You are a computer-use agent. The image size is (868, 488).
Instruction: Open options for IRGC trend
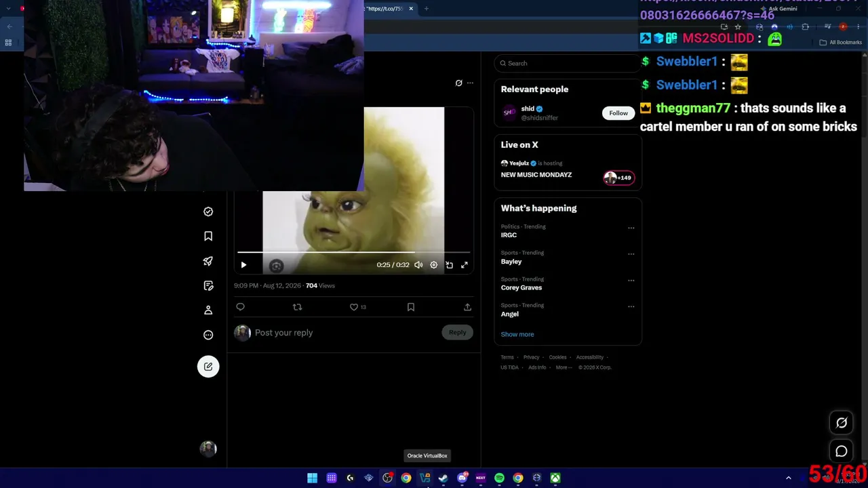click(631, 228)
